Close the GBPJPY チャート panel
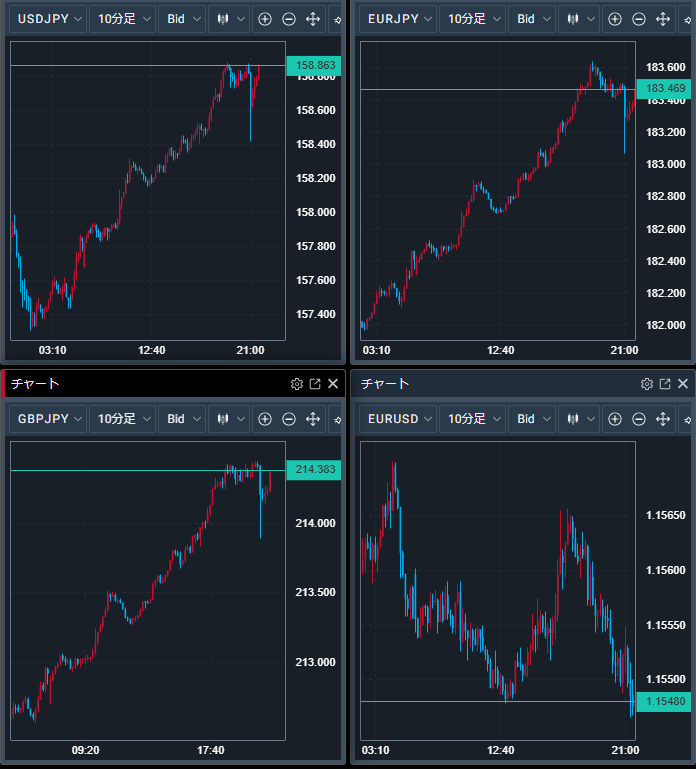The image size is (696, 769). (333, 384)
